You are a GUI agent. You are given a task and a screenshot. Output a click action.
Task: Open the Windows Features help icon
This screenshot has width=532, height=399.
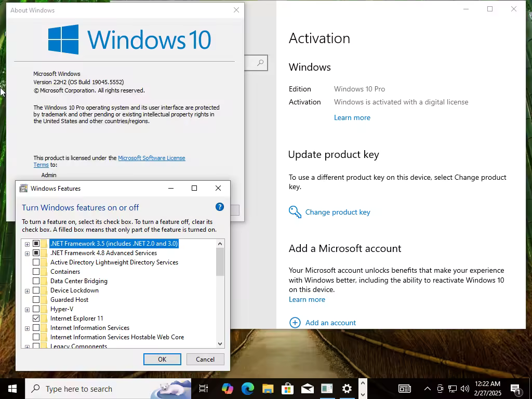(x=220, y=207)
